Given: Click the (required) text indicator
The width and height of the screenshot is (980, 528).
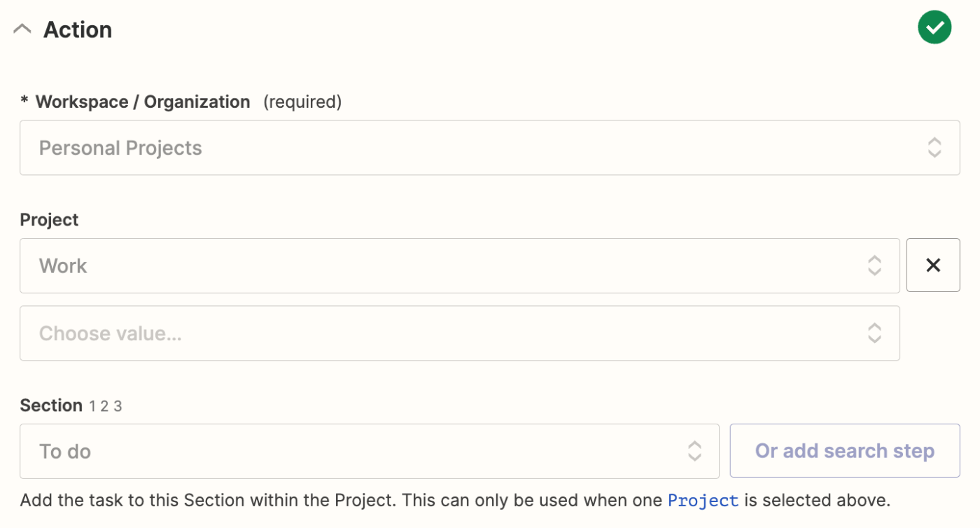Looking at the screenshot, I should (x=302, y=102).
